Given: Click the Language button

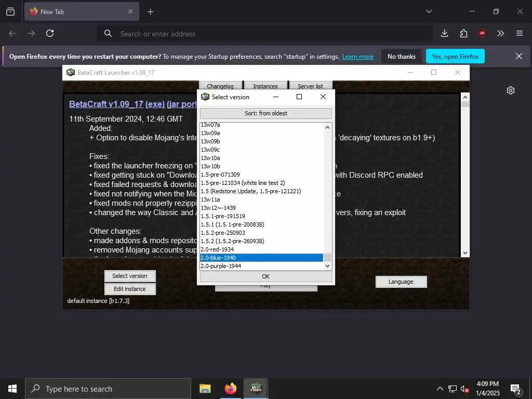Looking at the screenshot, I should 401,282.
